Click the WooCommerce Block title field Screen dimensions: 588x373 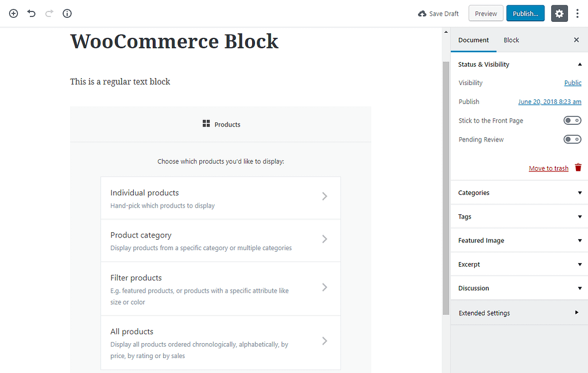pyautogui.click(x=174, y=41)
